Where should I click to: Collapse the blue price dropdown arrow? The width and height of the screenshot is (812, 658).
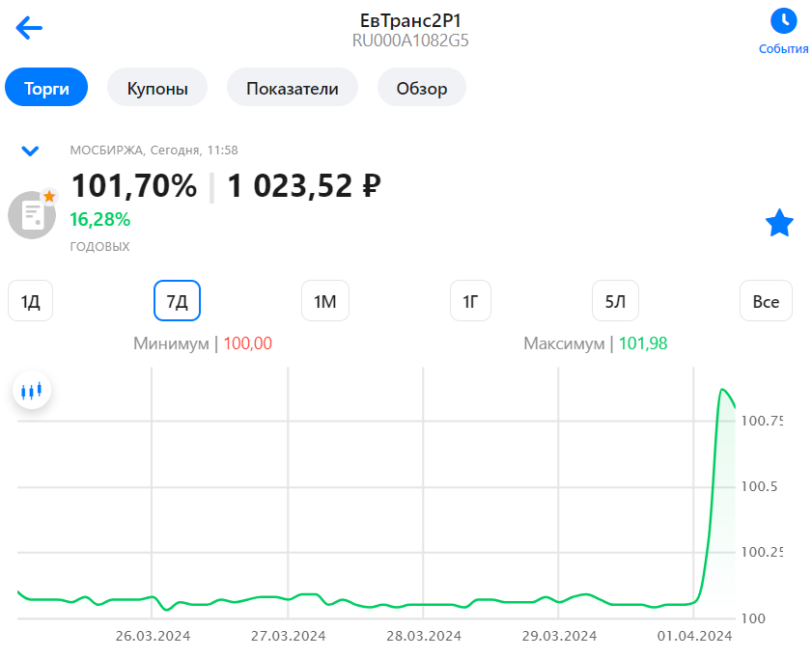point(30,151)
